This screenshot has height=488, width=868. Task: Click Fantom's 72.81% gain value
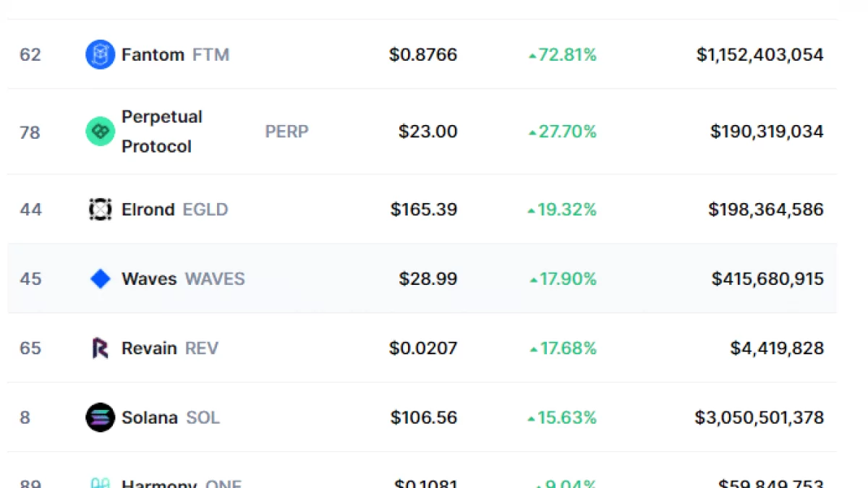coord(566,55)
